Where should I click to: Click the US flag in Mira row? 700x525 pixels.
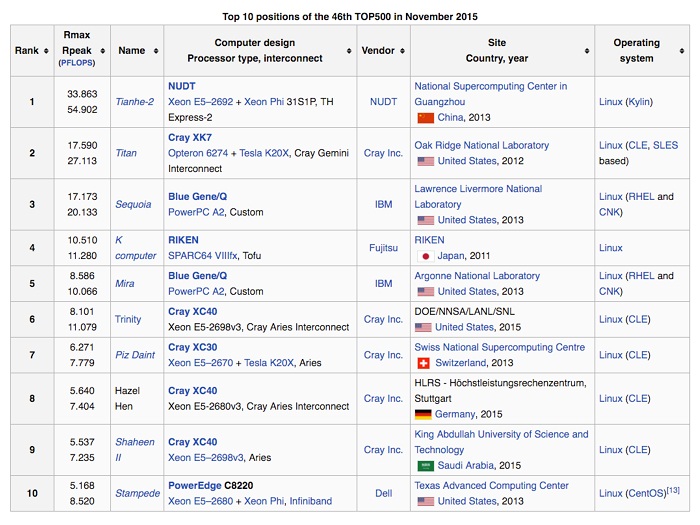(x=425, y=292)
